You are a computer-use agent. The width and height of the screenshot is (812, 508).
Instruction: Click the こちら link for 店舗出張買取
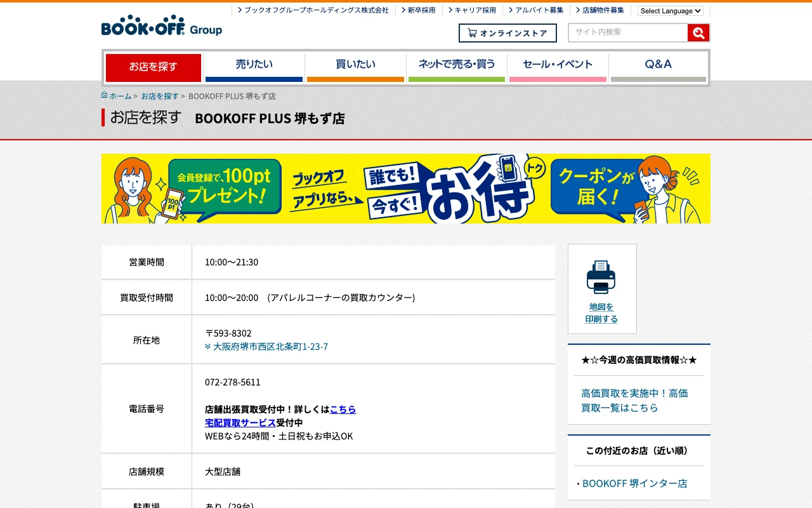coord(343,409)
